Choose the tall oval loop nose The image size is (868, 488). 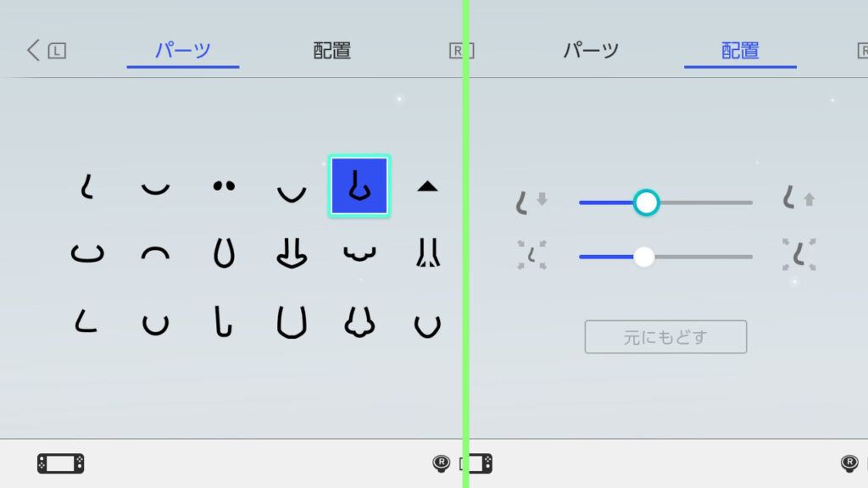(x=224, y=253)
